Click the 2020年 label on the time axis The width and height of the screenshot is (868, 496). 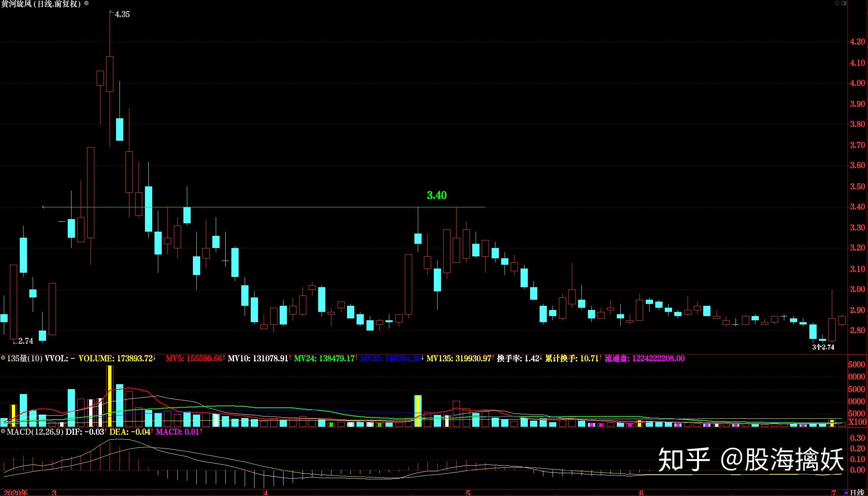click(16, 493)
